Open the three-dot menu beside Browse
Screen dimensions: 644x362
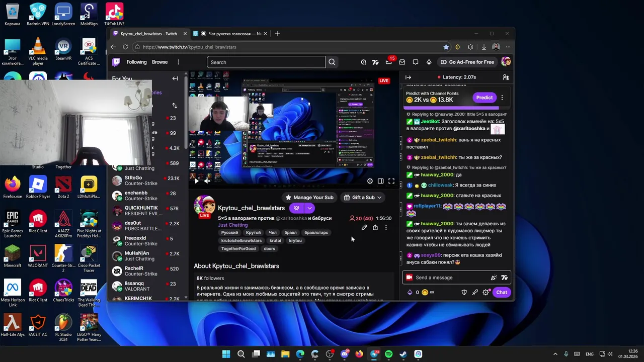point(178,62)
